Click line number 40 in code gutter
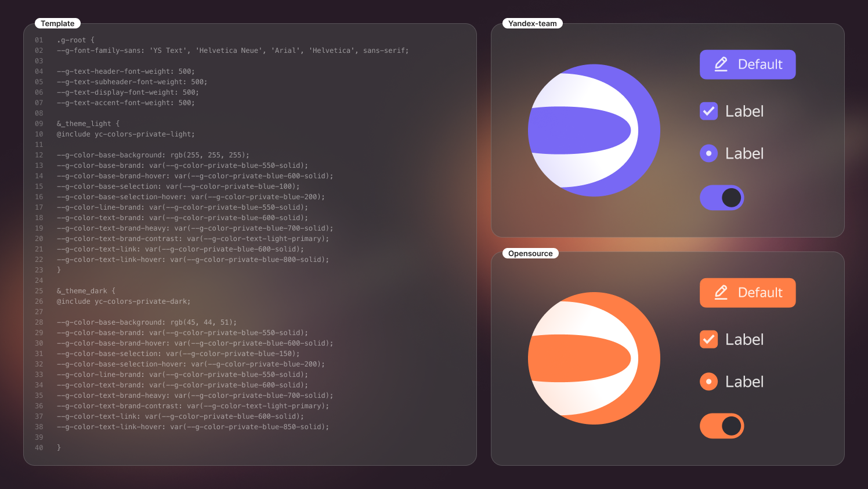Screen dimensions: 868x489 click(x=39, y=448)
